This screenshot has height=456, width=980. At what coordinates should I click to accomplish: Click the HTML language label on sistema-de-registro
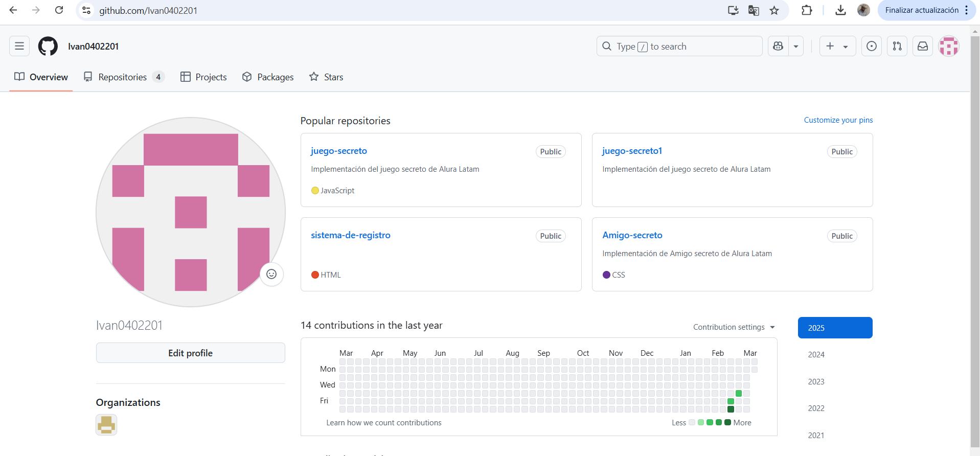point(331,275)
